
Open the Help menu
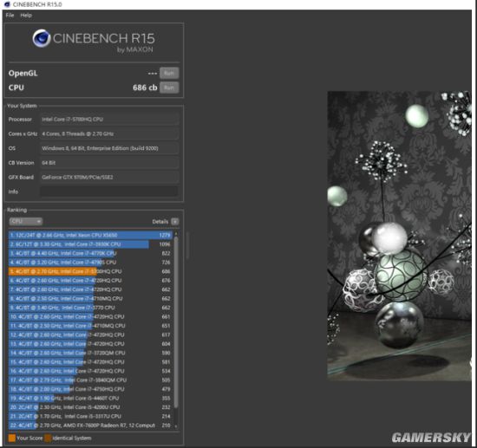[26, 16]
